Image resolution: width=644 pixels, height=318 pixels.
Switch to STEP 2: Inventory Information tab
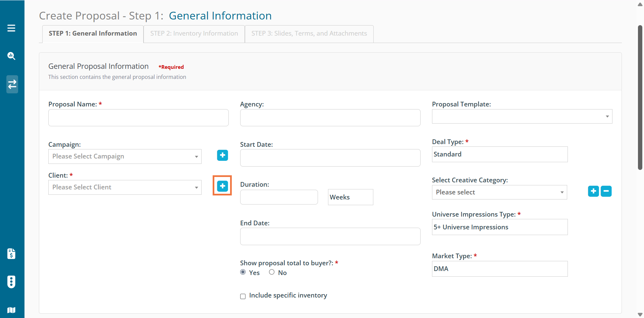[194, 34]
